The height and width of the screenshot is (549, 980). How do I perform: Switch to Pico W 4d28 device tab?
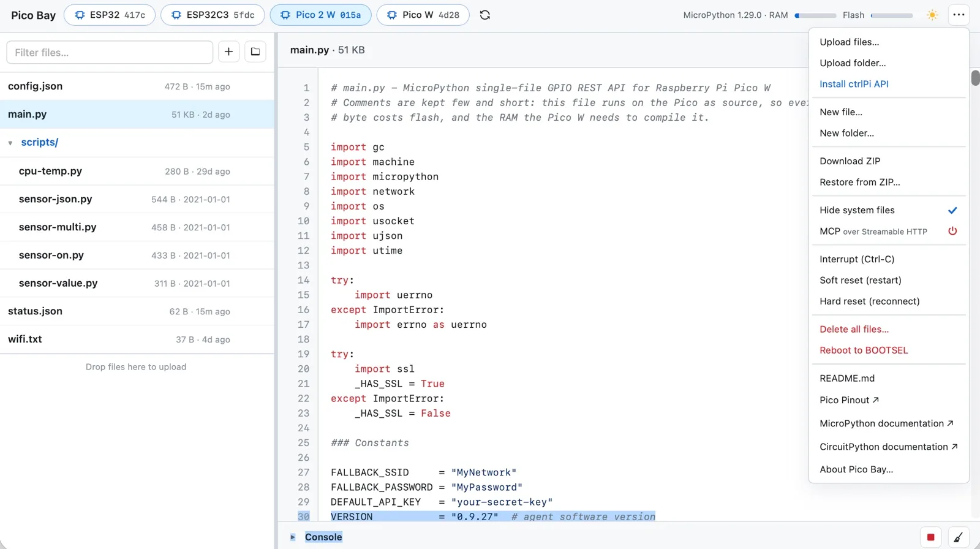coord(423,15)
